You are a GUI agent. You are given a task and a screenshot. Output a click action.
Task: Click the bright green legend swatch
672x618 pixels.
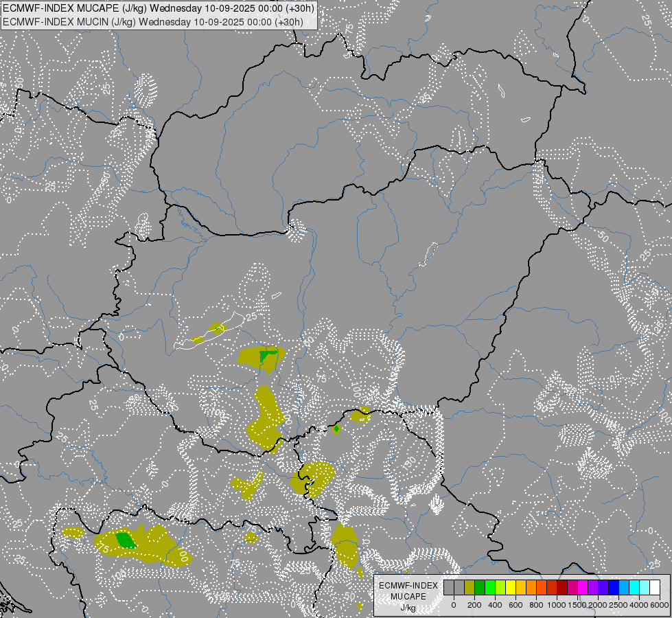pyautogui.click(x=490, y=587)
